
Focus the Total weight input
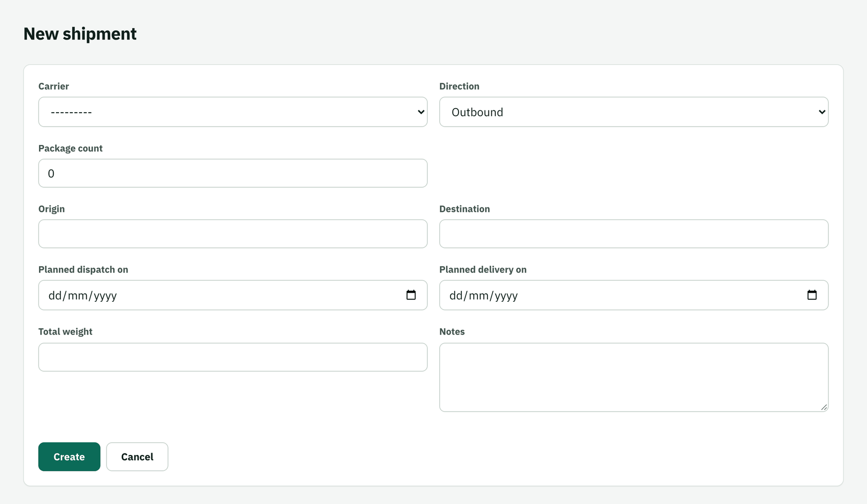(x=233, y=357)
